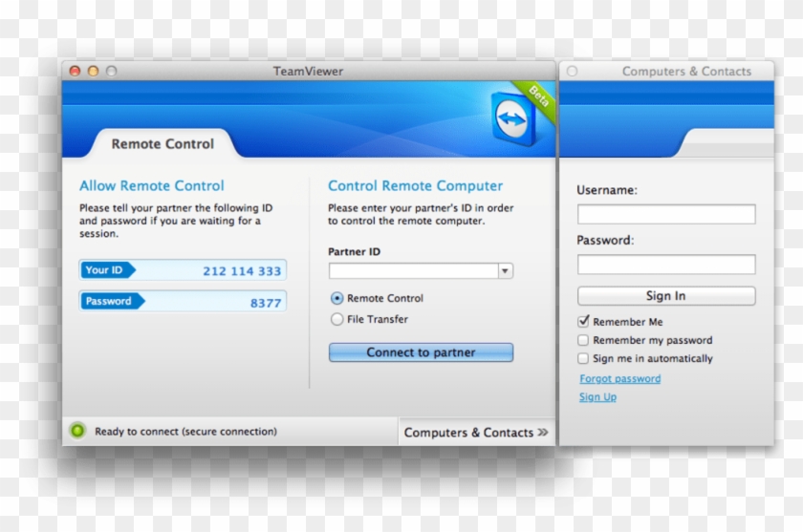803x532 pixels.
Task: Open the Forgot password link
Action: pyautogui.click(x=619, y=378)
